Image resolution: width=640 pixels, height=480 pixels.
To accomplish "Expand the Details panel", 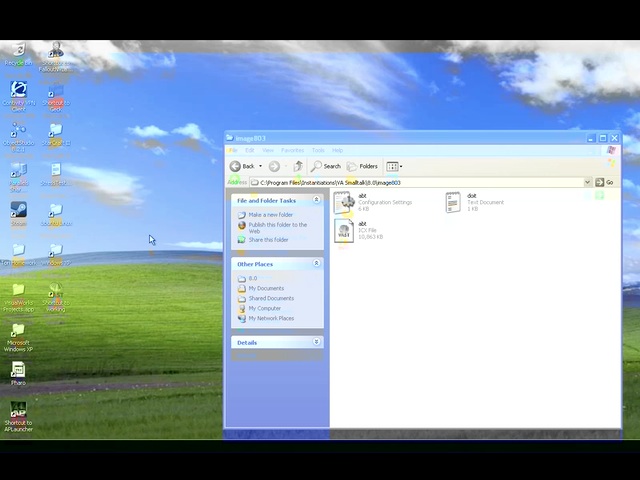I will [x=316, y=342].
